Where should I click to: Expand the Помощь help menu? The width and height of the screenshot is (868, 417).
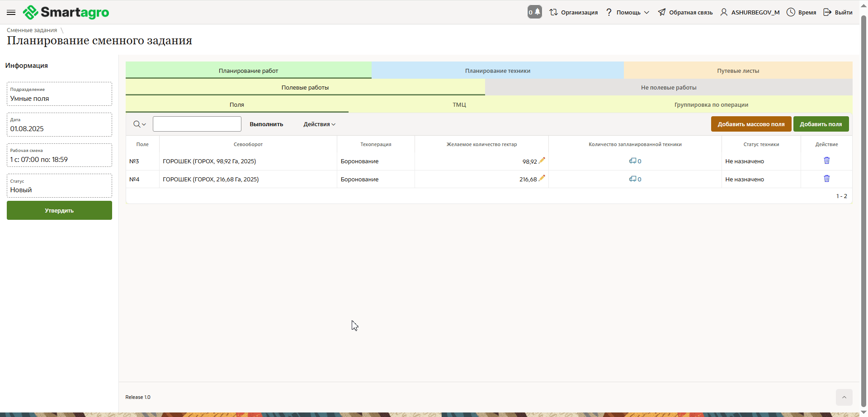tap(628, 12)
